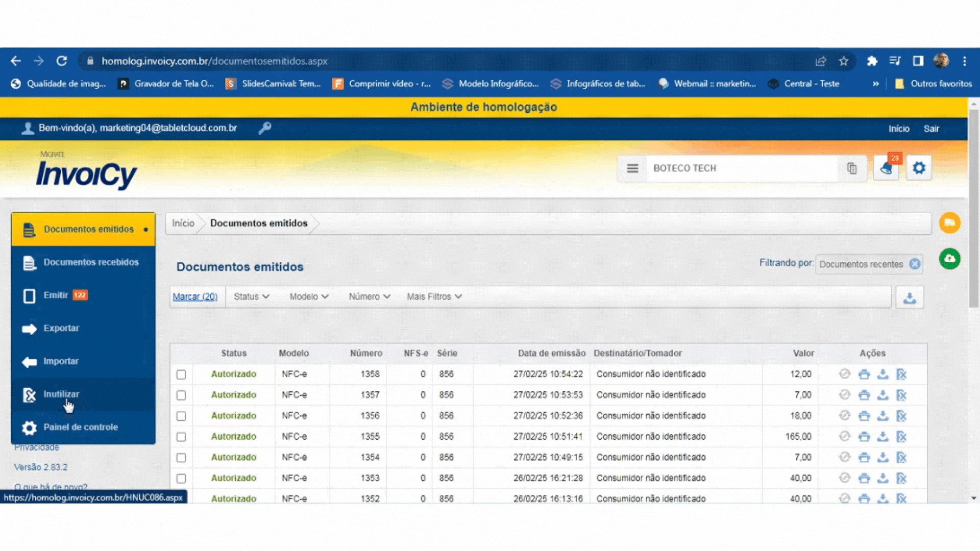Check the checkbox for document 1358
Screen dimensions: 980x551
coord(181,375)
